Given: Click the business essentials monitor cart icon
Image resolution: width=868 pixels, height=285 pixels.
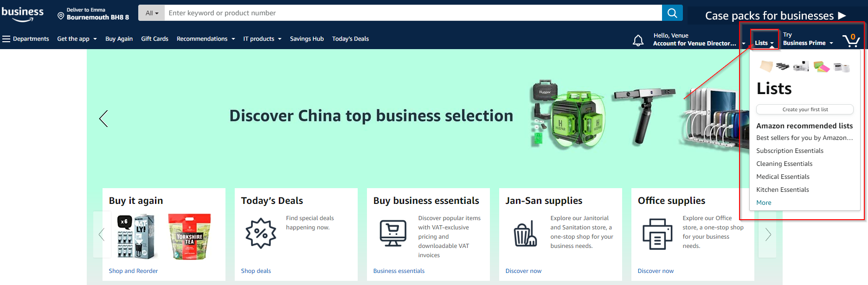Looking at the screenshot, I should pos(393,233).
